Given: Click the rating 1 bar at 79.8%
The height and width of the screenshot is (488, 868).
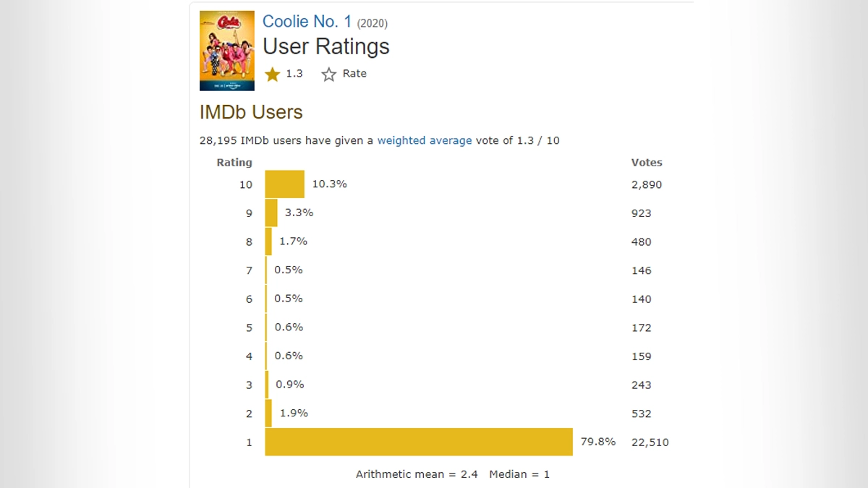Looking at the screenshot, I should click(x=419, y=442).
